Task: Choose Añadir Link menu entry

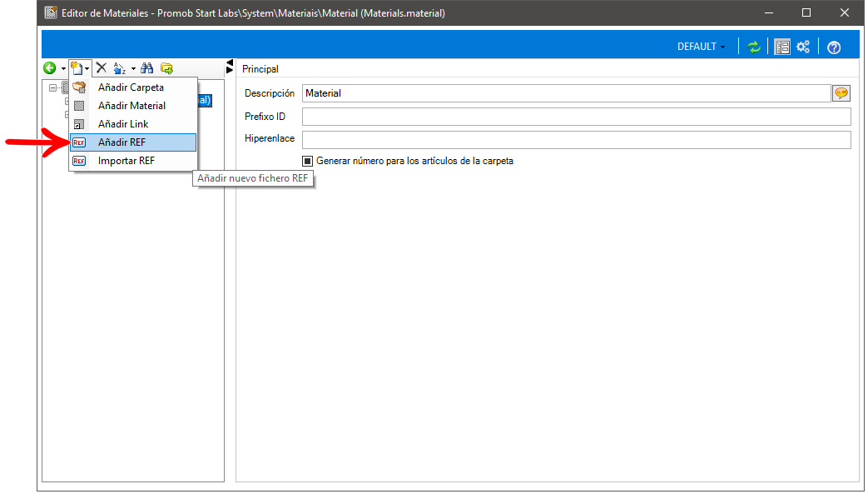Action: pos(133,123)
